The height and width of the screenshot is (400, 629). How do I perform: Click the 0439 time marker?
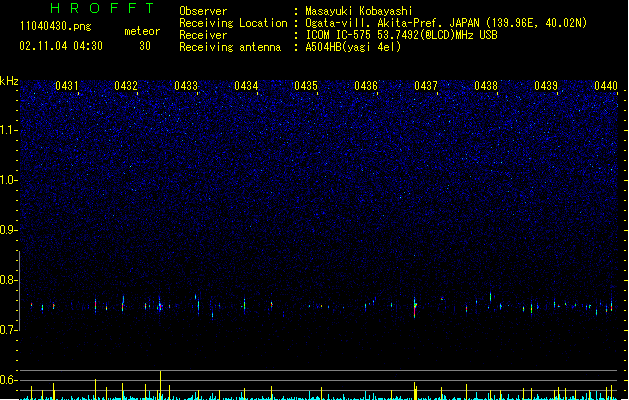pyautogui.click(x=546, y=86)
